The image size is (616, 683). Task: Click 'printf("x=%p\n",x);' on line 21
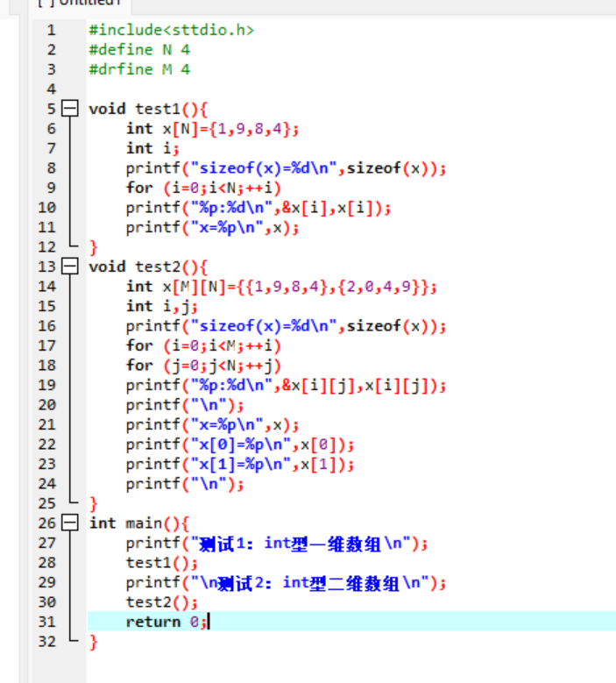point(212,424)
